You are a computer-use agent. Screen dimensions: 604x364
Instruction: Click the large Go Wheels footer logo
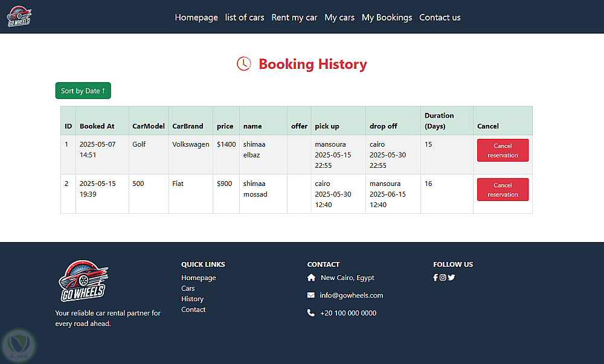click(83, 281)
